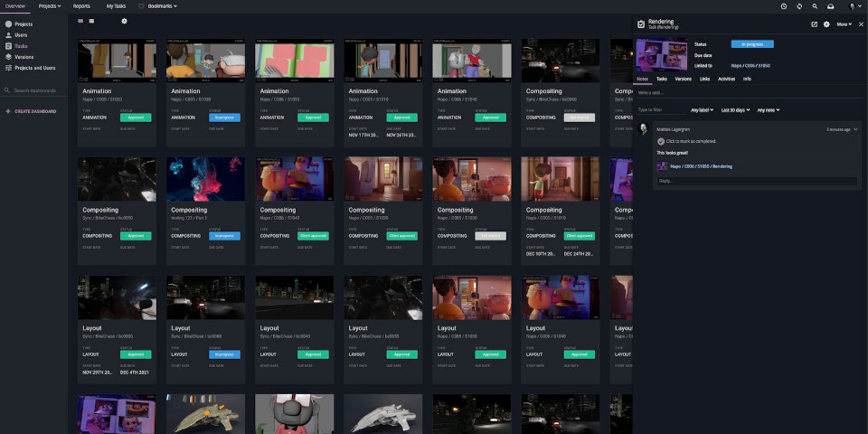Screen dimensions: 868x434
Task: Expand the 'Any label' filter dropdown
Action: [x=702, y=110]
